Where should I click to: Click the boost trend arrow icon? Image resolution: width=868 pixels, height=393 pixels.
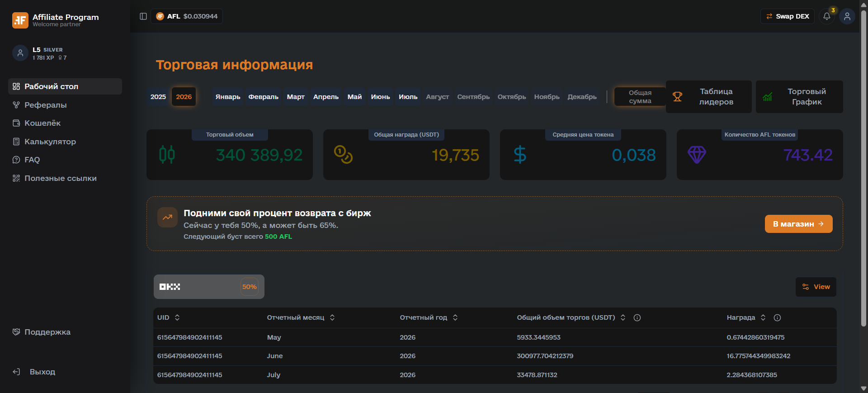167,217
